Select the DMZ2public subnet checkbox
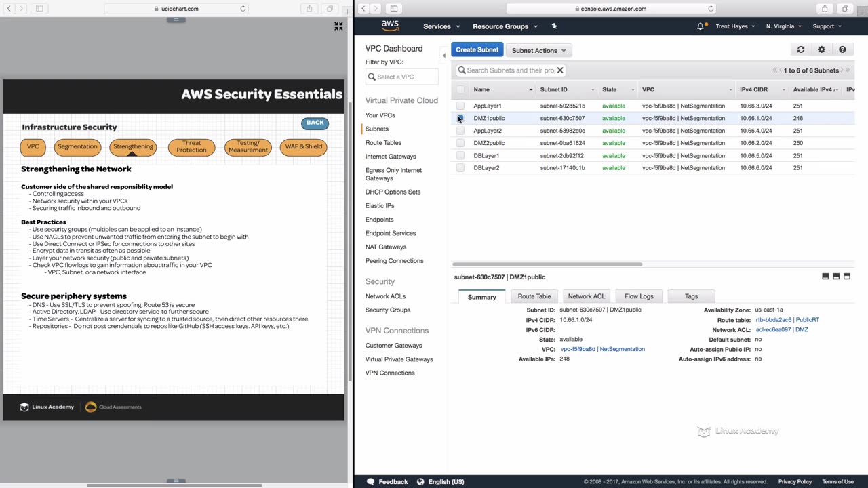 click(x=460, y=143)
